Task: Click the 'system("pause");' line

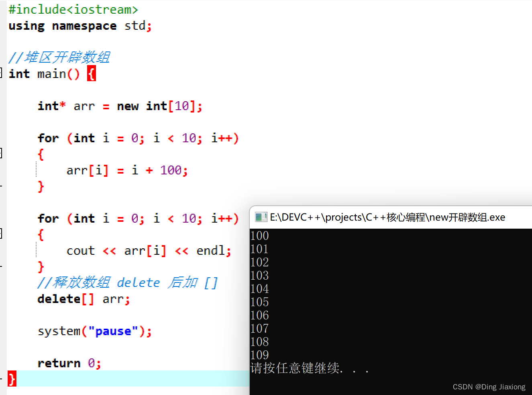Action: tap(95, 331)
